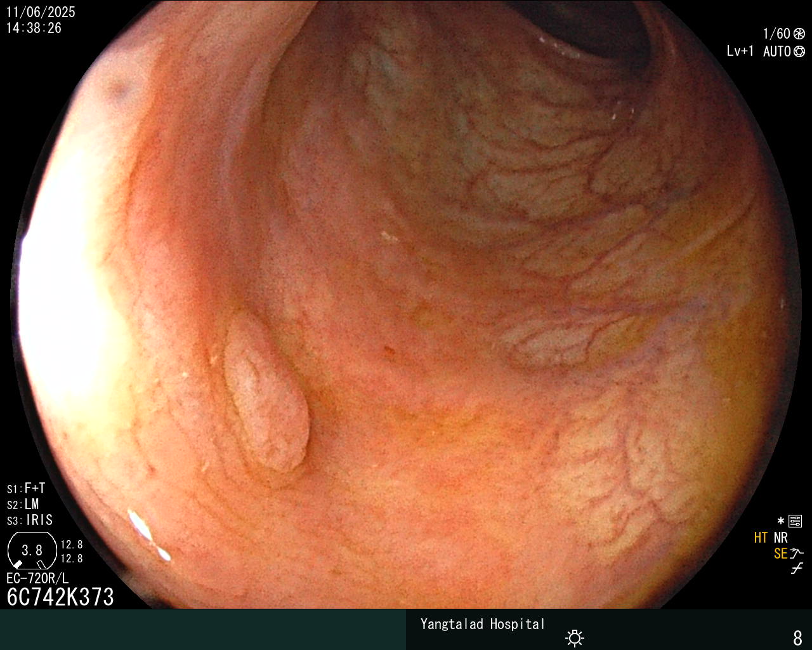Screen dimensions: 812x650
Task: Click the lower 12.8 scope diameter value
Action: pos(72,559)
